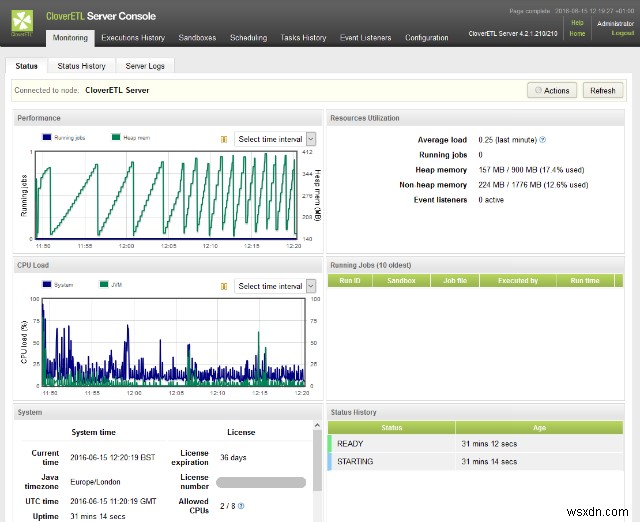Screen dimensions: 640x522
Task: Click the help icon beside Average load
Action: click(x=543, y=140)
